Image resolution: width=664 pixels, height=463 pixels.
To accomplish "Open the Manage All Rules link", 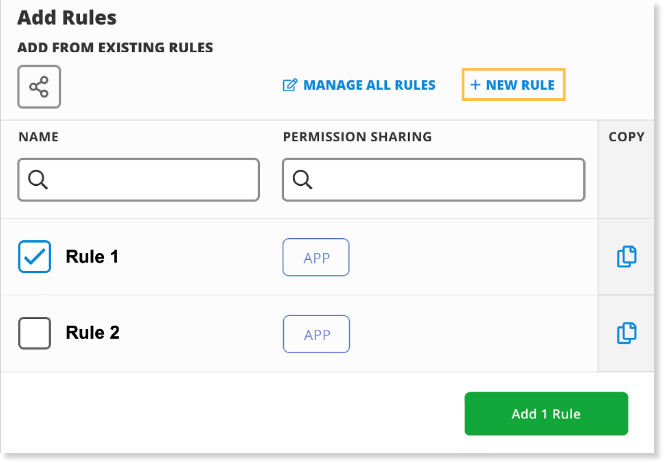I will [369, 85].
